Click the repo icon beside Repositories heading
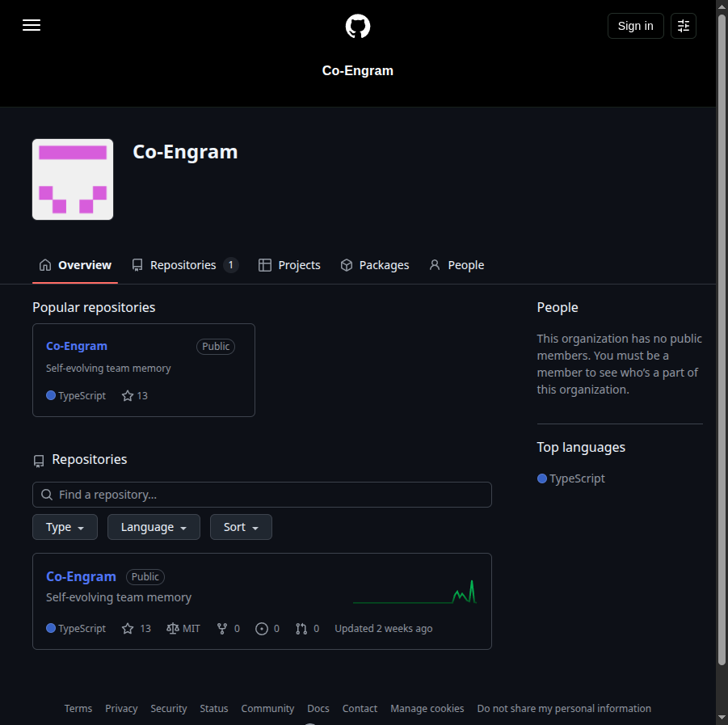Viewport: 728px width, 725px height. [39, 461]
